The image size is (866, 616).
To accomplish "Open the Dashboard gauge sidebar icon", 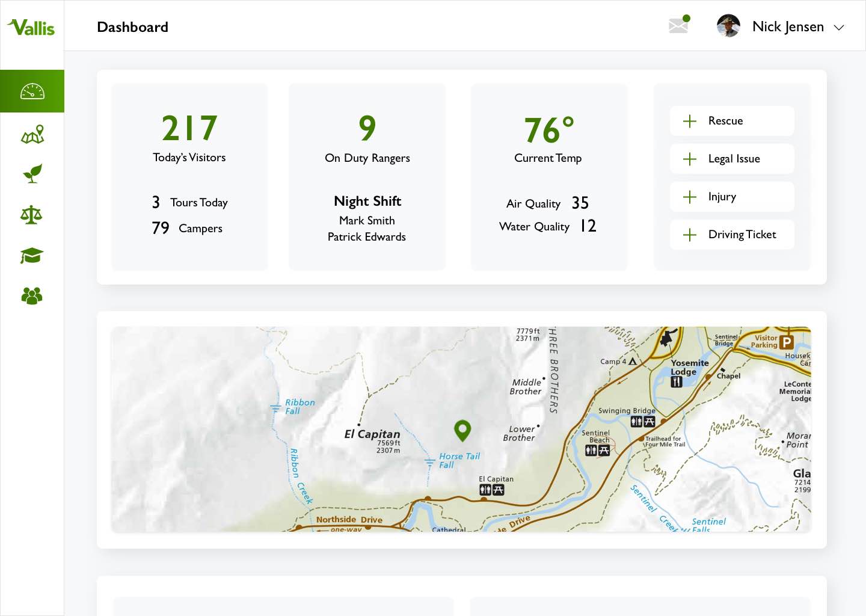I will click(32, 91).
